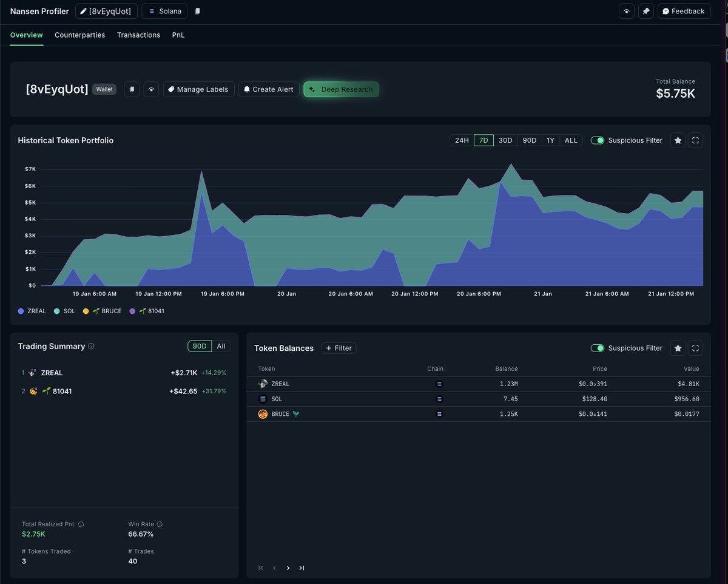Screen dimensions: 728x584
Task: Click $956.60 value in SOL row
Action: pyautogui.click(x=687, y=399)
